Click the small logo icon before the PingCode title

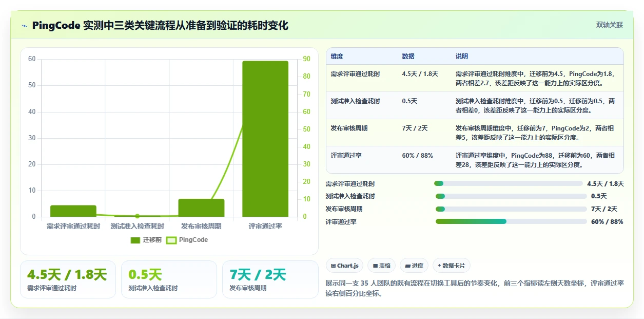coord(24,26)
